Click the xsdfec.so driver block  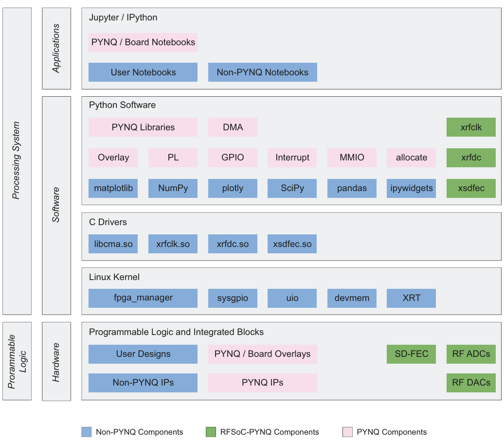point(292,244)
